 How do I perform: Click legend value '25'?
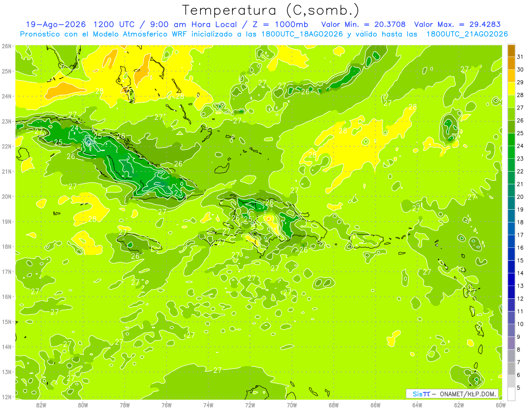(x=520, y=133)
